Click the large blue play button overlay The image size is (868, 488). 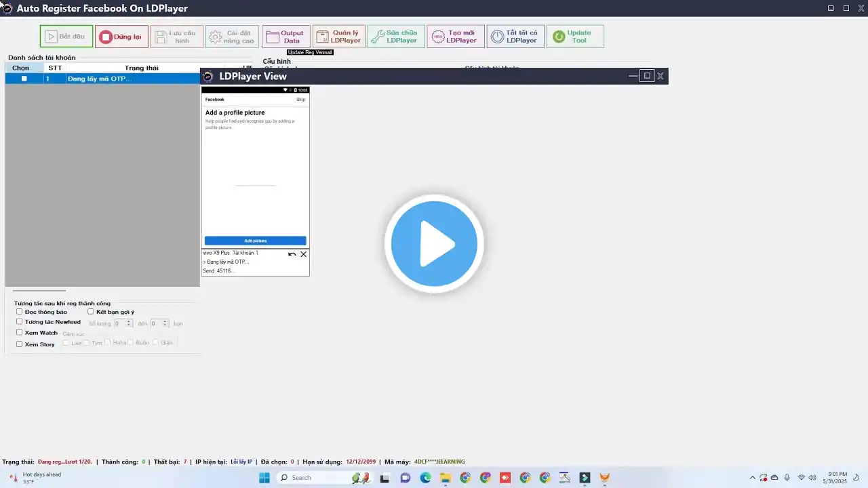[434, 243]
